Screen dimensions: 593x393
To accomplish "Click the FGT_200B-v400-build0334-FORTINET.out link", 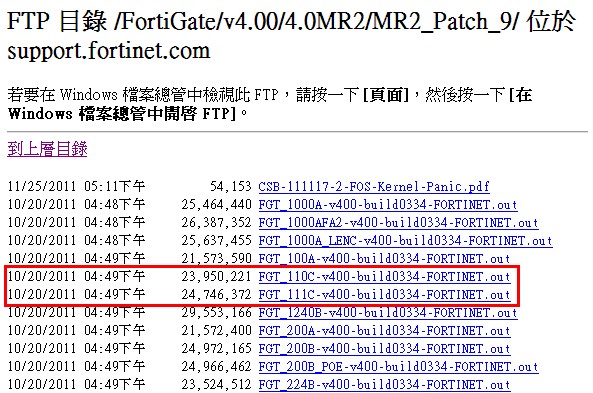I will pyautogui.click(x=384, y=349).
